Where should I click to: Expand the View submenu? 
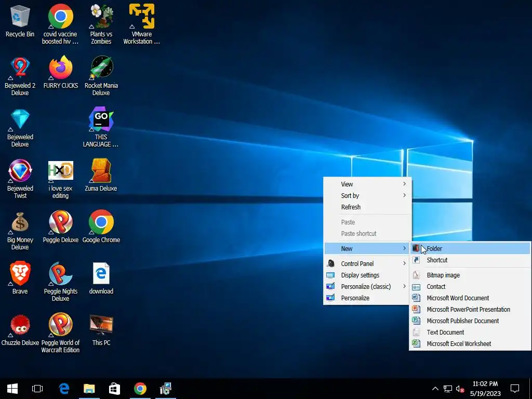367,184
